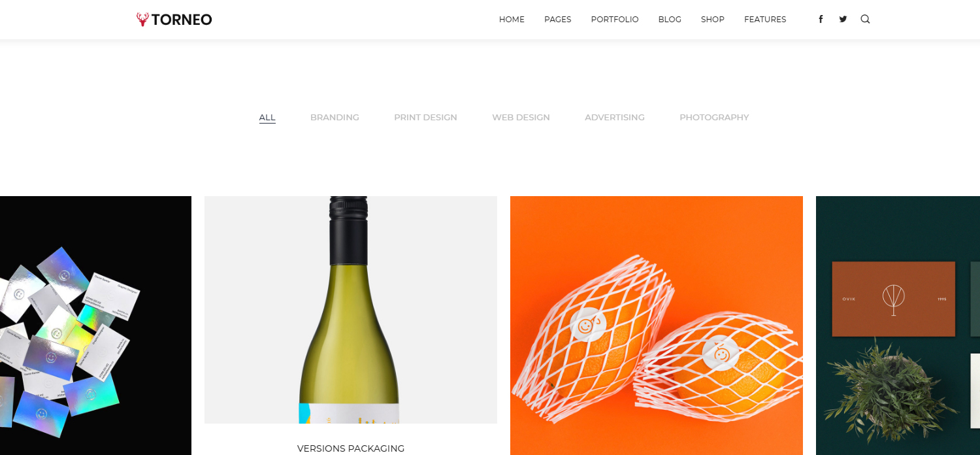980x455 pixels.
Task: Expand the Pages menu
Action: [x=557, y=20]
